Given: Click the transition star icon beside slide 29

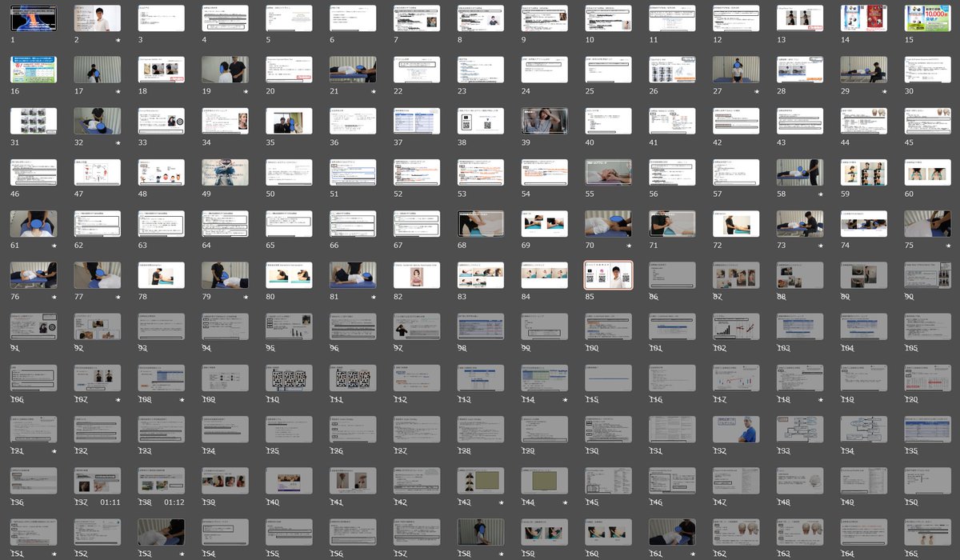Looking at the screenshot, I should click(885, 91).
